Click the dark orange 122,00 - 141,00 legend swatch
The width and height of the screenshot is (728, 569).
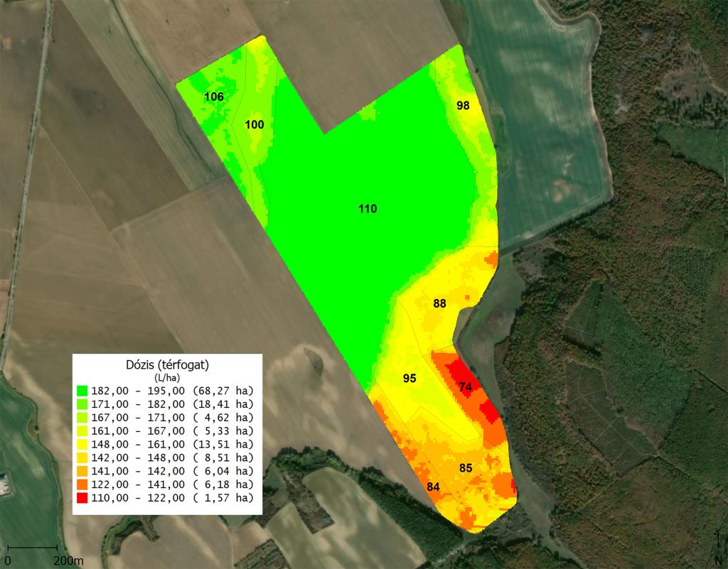tap(82, 484)
